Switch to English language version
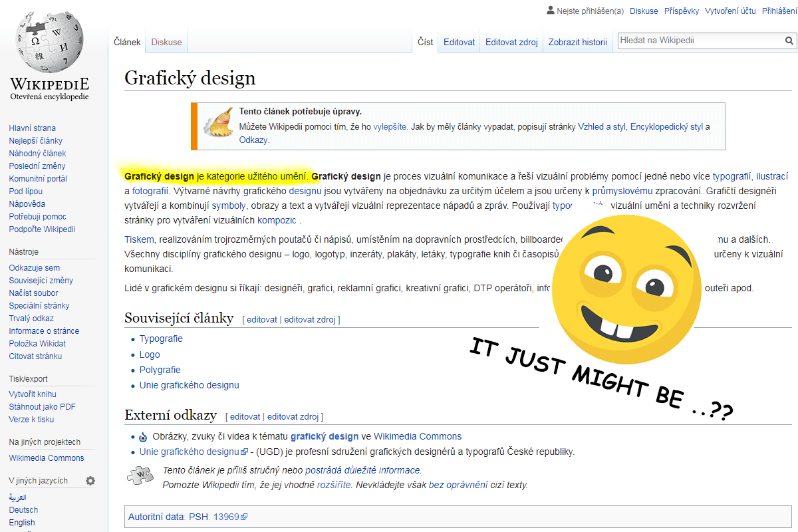This screenshot has width=798, height=532. pyautogui.click(x=22, y=523)
